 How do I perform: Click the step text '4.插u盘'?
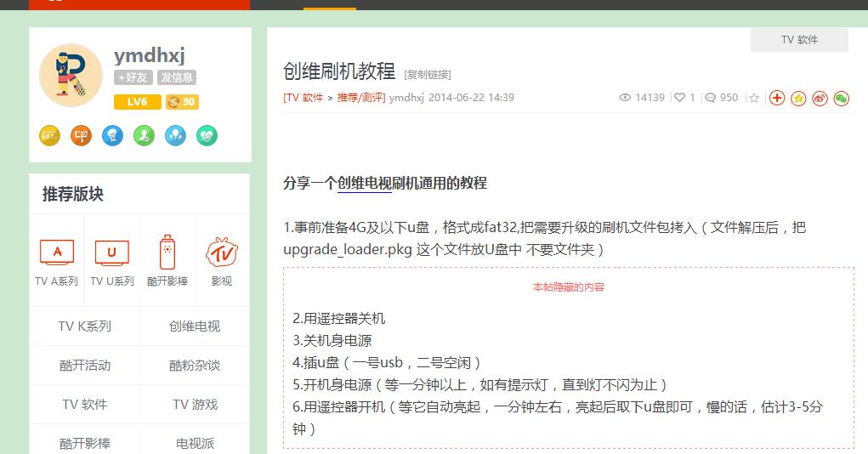coord(315,363)
